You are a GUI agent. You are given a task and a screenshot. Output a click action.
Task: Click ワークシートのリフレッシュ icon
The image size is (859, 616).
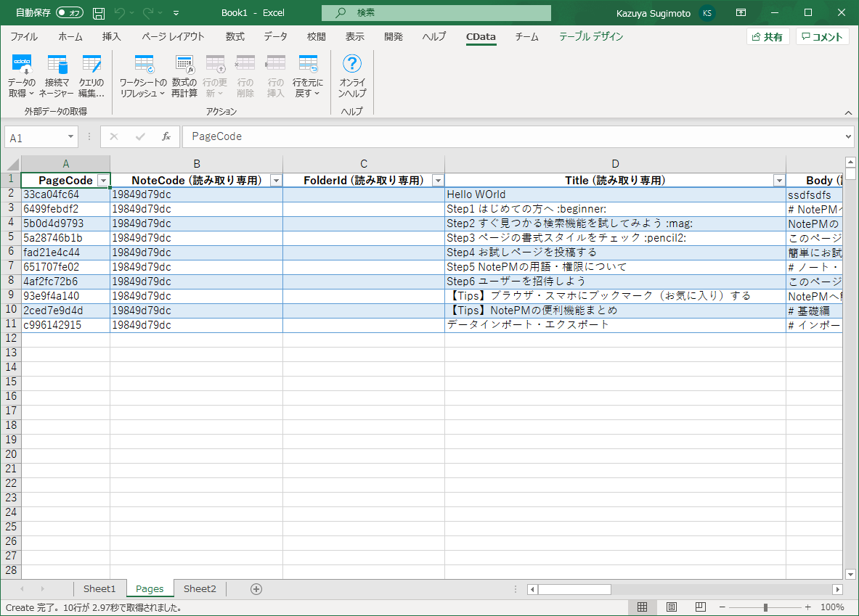click(x=144, y=65)
